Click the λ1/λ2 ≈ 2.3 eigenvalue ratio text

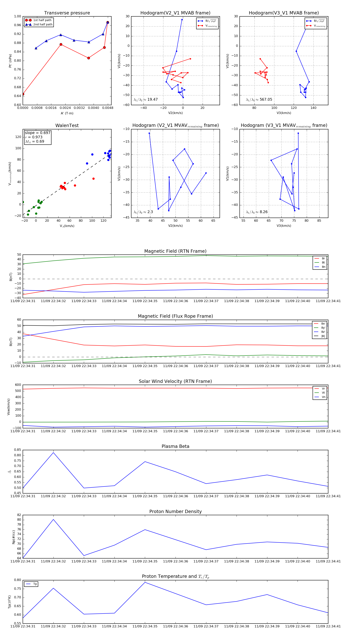pyautogui.click(x=143, y=212)
